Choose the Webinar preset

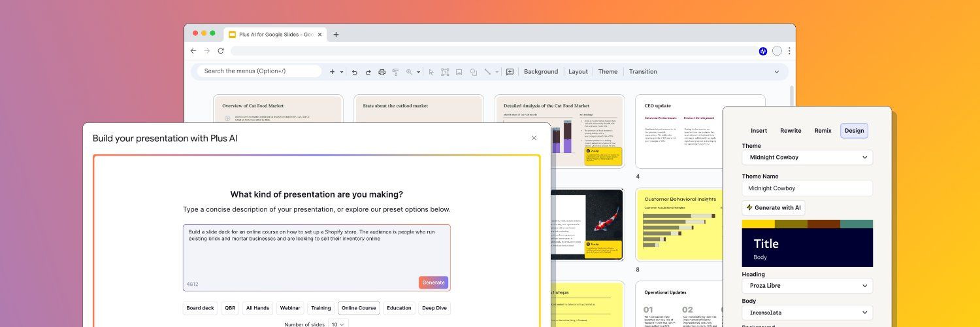(x=290, y=308)
